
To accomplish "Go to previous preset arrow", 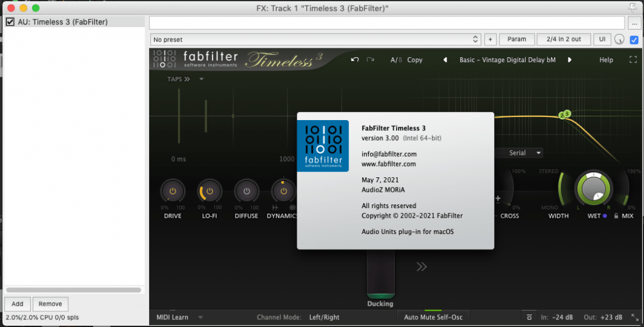I will coord(445,60).
